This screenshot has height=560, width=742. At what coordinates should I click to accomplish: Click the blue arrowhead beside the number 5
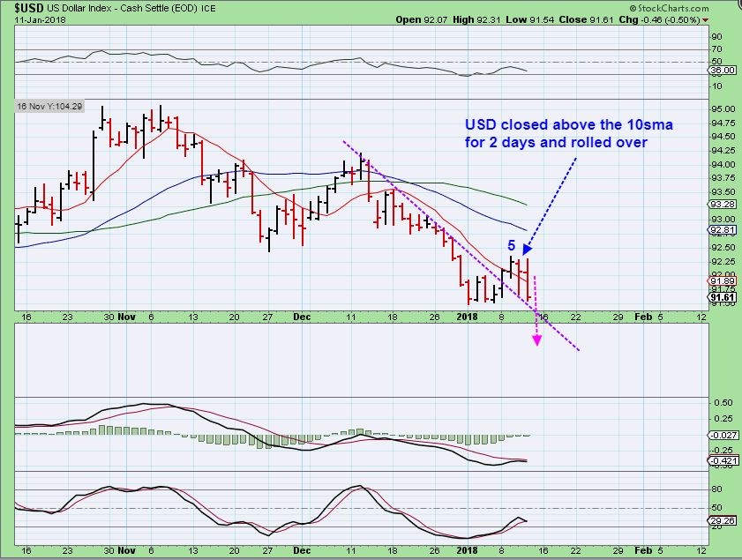point(527,250)
